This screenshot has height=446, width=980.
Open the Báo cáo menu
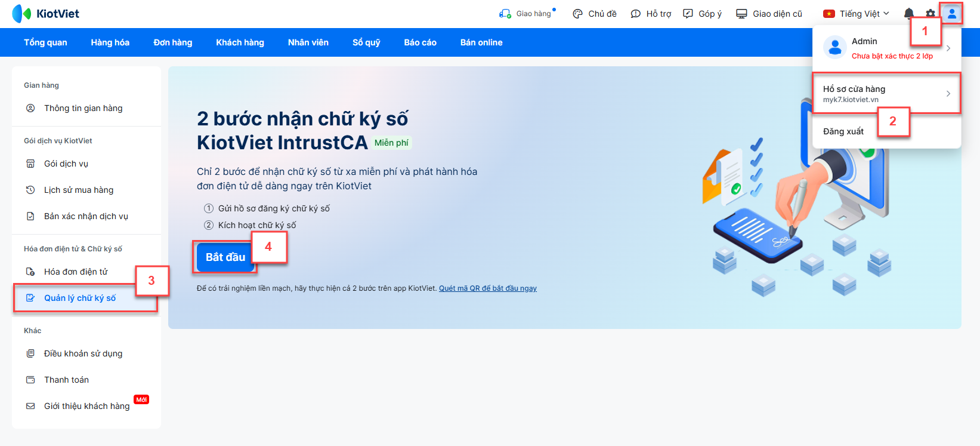(421, 42)
